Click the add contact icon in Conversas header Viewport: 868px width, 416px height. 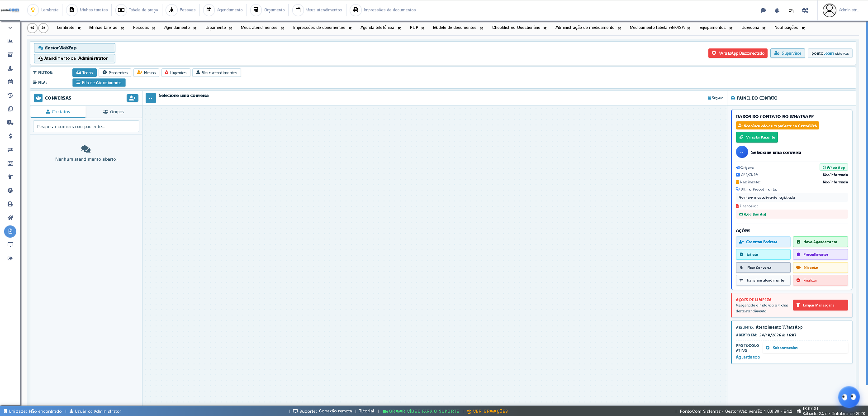[133, 98]
